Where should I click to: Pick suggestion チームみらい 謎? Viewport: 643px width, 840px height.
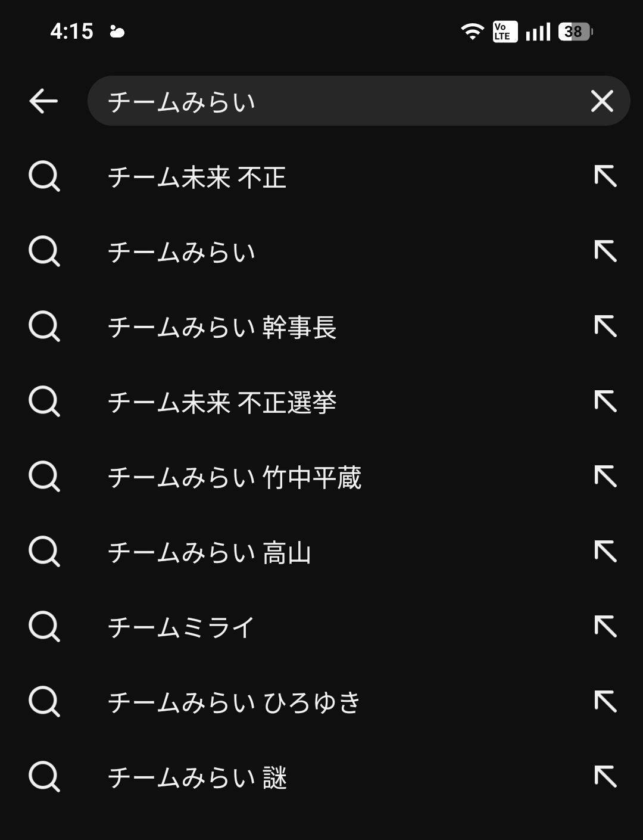[x=197, y=777]
